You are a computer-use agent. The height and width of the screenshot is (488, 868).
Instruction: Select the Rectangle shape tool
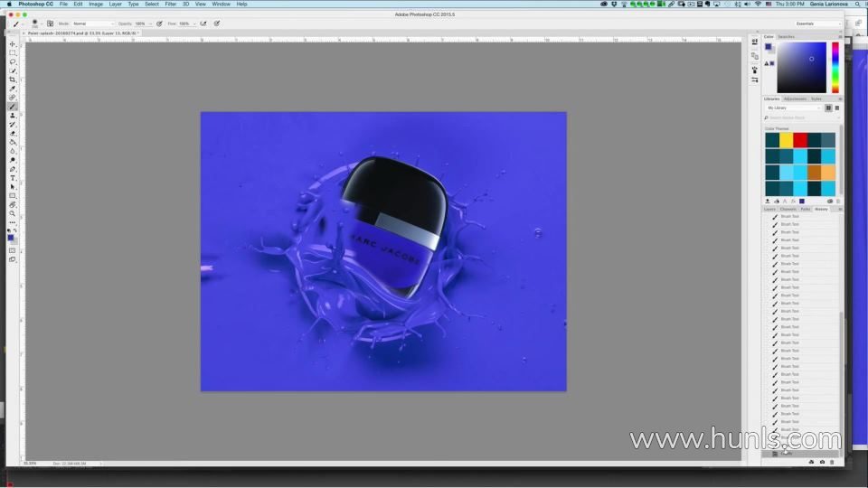[12, 196]
